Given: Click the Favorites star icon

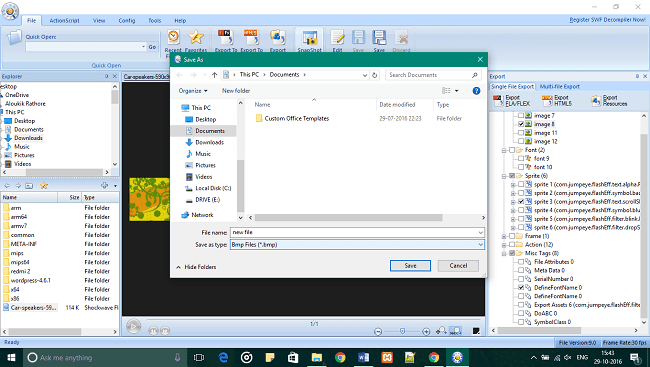Looking at the screenshot, I should click(196, 38).
